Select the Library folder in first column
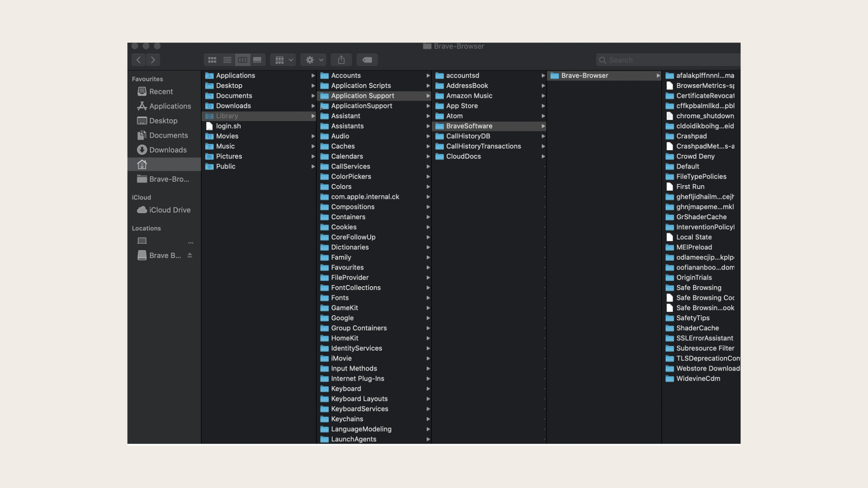The width and height of the screenshot is (868, 488). (x=259, y=116)
